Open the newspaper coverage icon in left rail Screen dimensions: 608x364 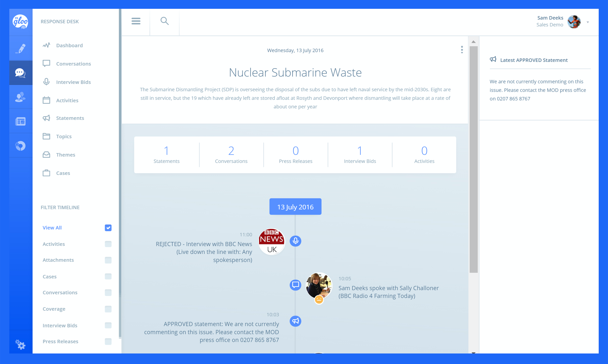click(x=21, y=121)
